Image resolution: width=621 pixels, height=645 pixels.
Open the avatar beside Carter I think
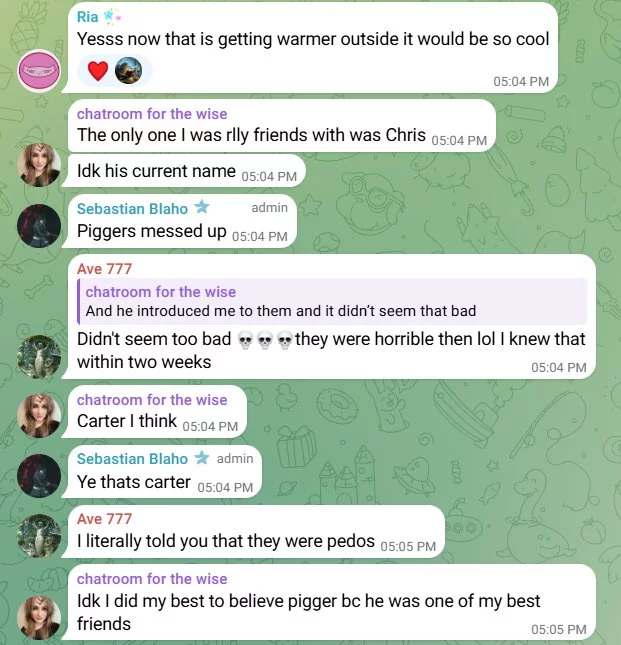(x=39, y=415)
